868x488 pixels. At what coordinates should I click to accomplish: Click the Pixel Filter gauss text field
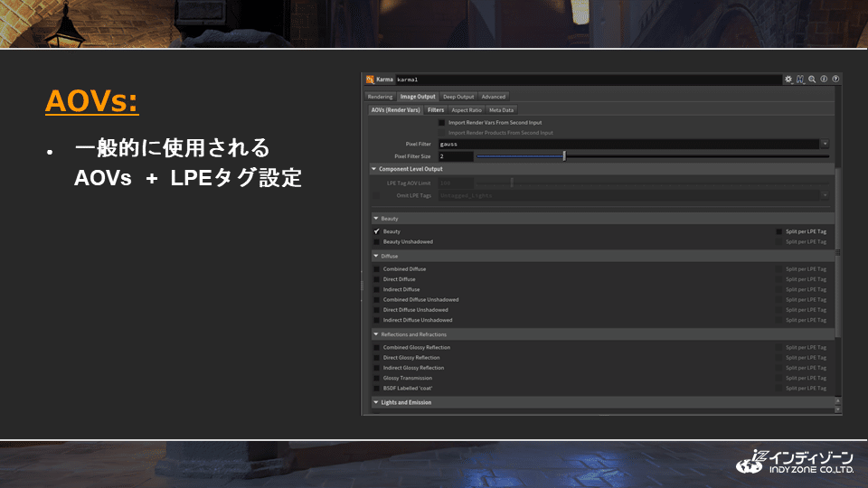click(629, 144)
